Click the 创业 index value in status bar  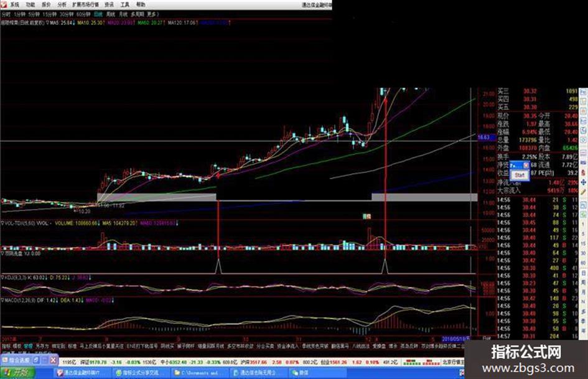pyautogui.click(x=338, y=362)
